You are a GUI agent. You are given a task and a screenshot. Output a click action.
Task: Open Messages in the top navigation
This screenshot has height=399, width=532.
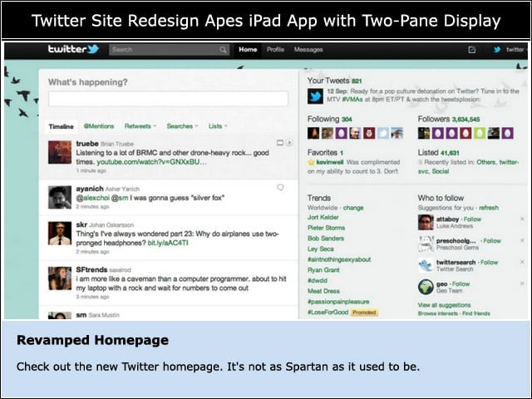(308, 50)
